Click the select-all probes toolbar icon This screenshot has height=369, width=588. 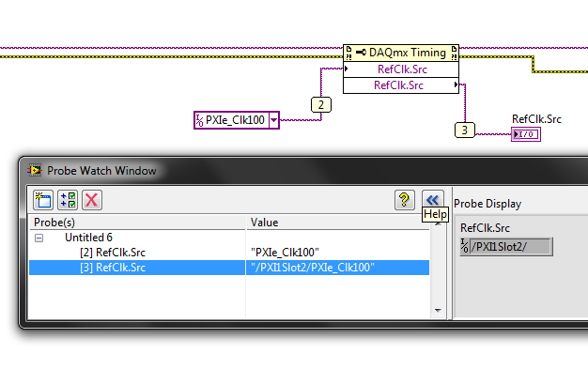(68, 200)
